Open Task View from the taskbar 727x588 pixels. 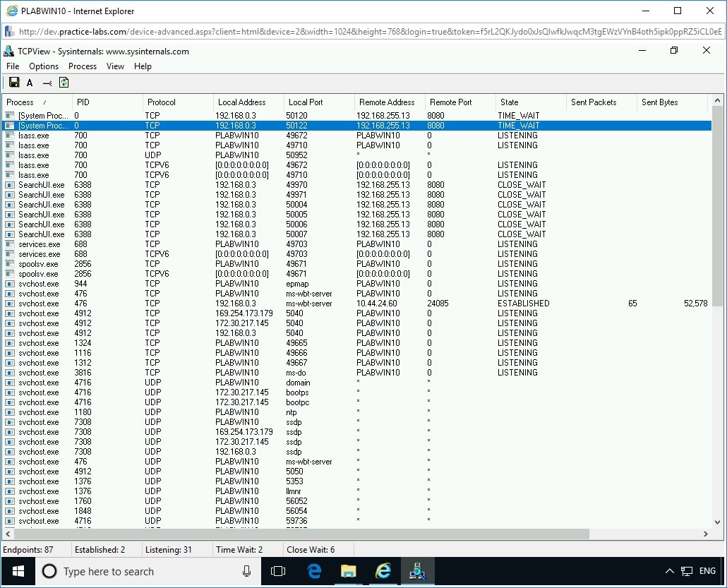point(278,571)
